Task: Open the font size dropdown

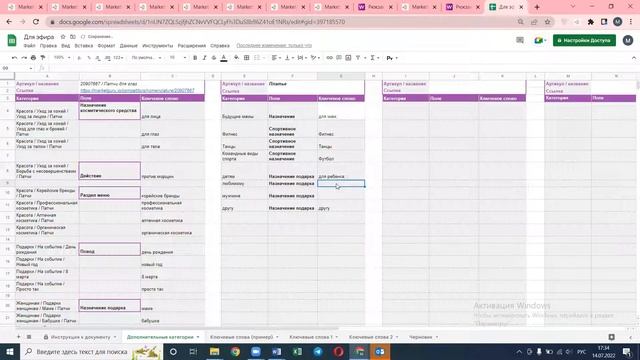Action: tap(178, 58)
